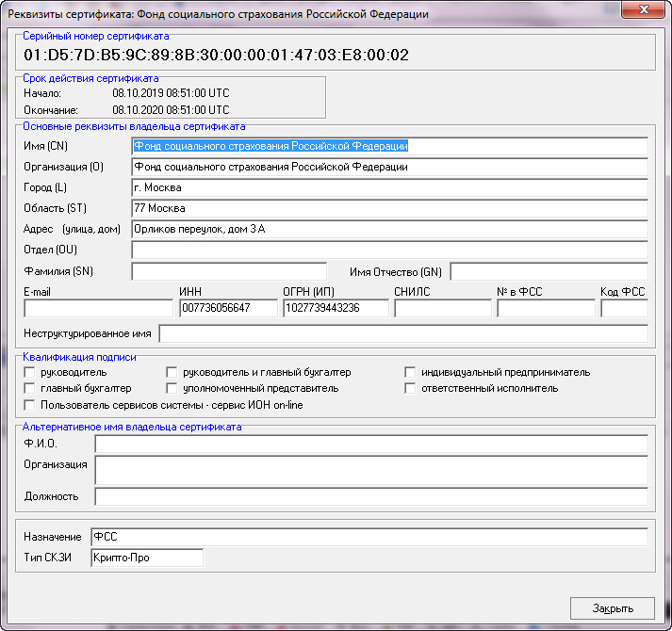Screen dimensions: 672x631
Task: Close the certificate details window with X
Action: pyautogui.click(x=644, y=9)
